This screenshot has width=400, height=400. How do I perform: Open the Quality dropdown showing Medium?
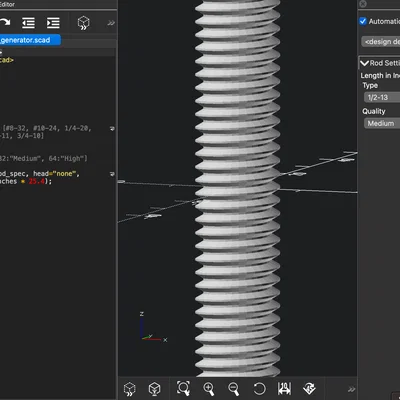coord(382,123)
